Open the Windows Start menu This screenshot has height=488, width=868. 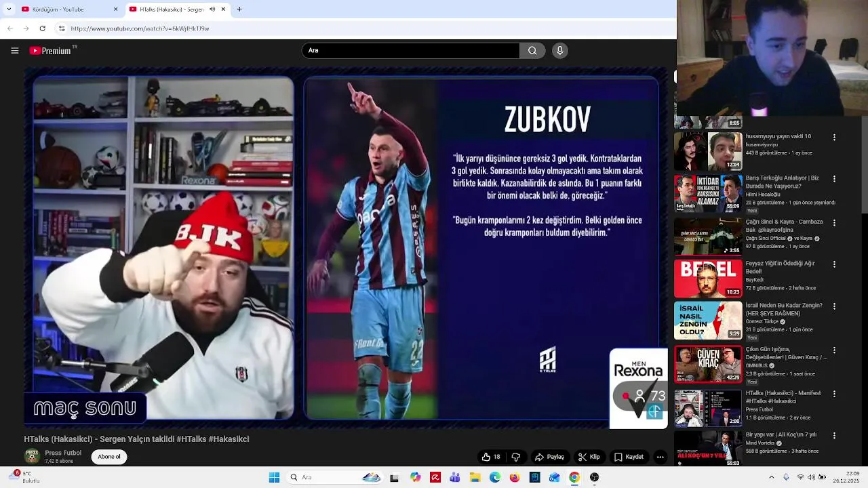click(x=274, y=477)
